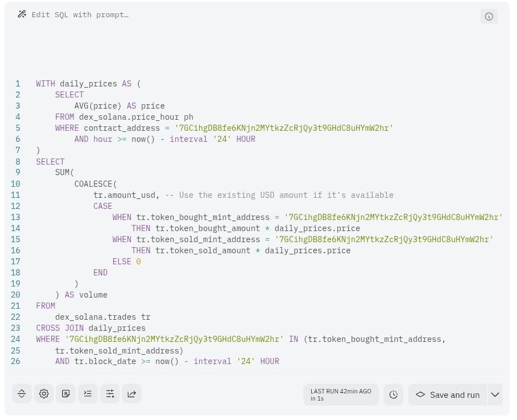Click the magic wand AI edit icon
This screenshot has height=420, width=517.
point(22,14)
